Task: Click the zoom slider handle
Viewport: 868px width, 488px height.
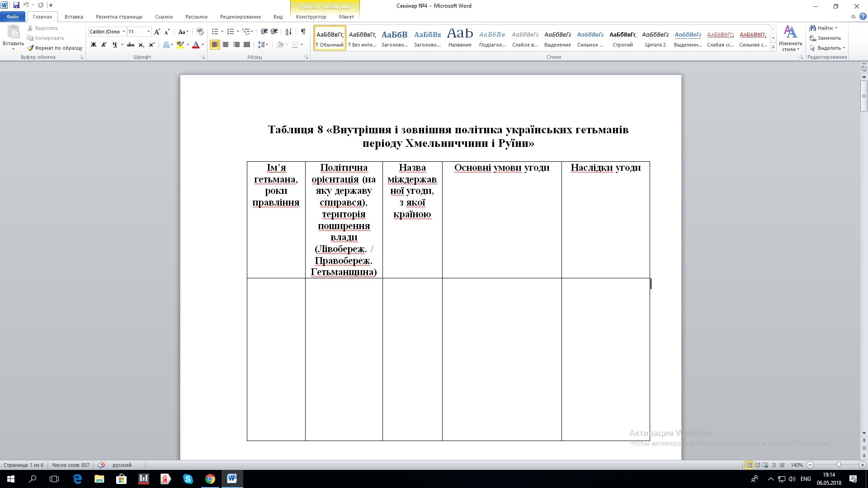Action: [839, 465]
